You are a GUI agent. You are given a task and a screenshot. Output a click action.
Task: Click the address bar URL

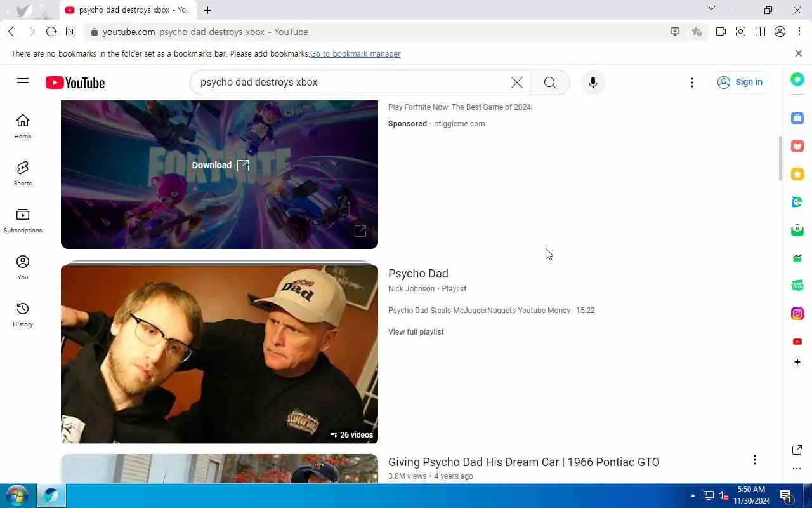206,32
